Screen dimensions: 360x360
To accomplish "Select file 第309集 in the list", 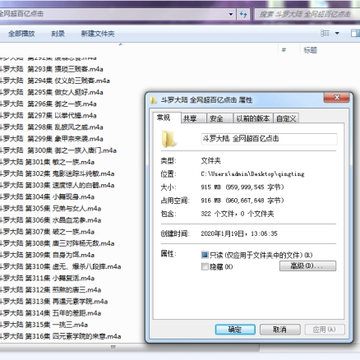I will 47,255.
